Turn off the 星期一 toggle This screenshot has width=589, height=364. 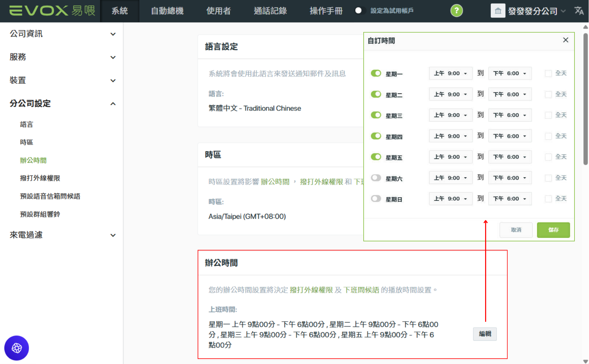click(x=376, y=73)
